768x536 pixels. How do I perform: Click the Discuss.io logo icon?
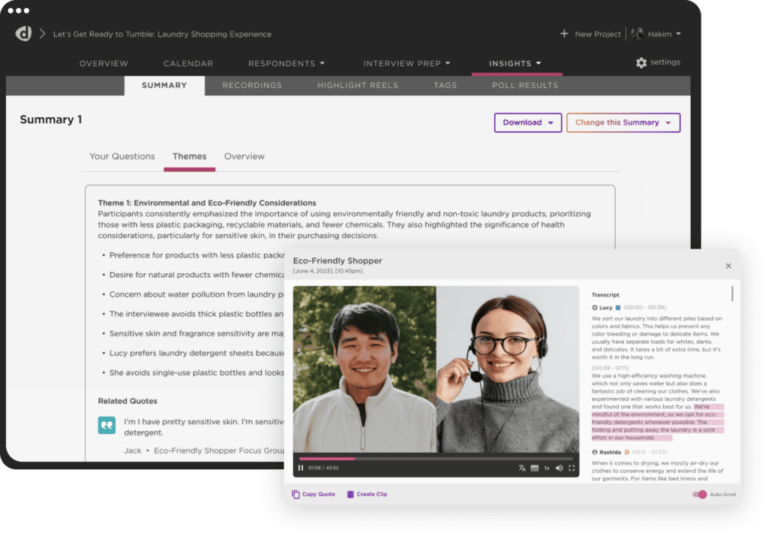(x=23, y=33)
